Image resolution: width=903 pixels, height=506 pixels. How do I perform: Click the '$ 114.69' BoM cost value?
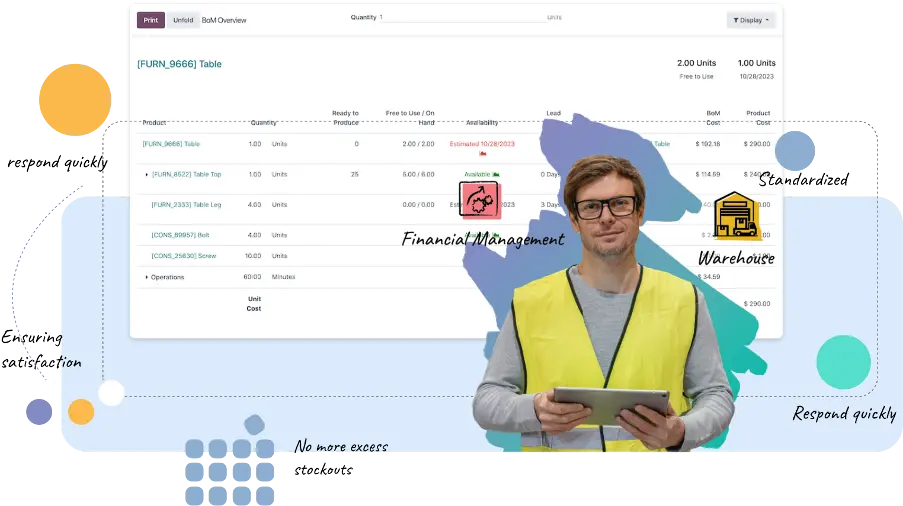pos(708,174)
